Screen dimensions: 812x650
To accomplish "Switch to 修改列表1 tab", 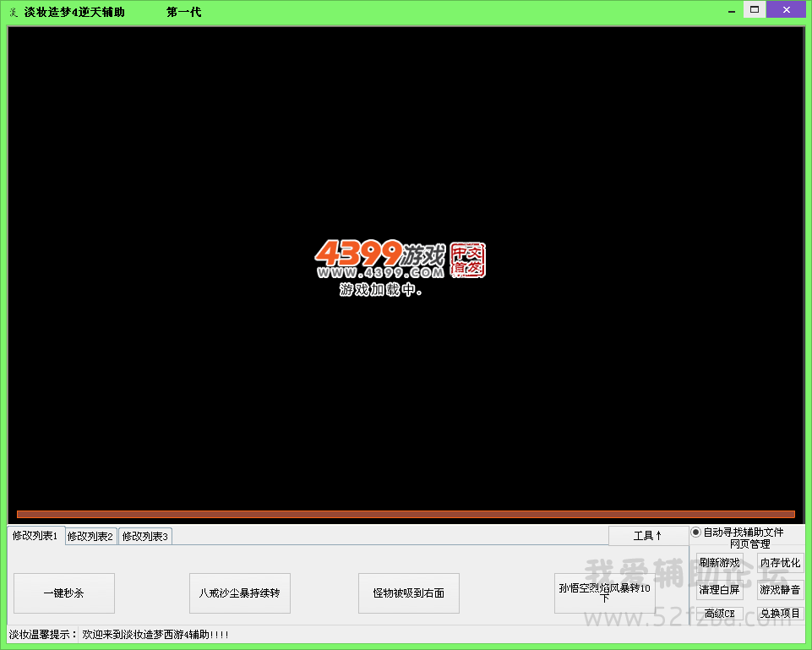I will click(x=35, y=535).
